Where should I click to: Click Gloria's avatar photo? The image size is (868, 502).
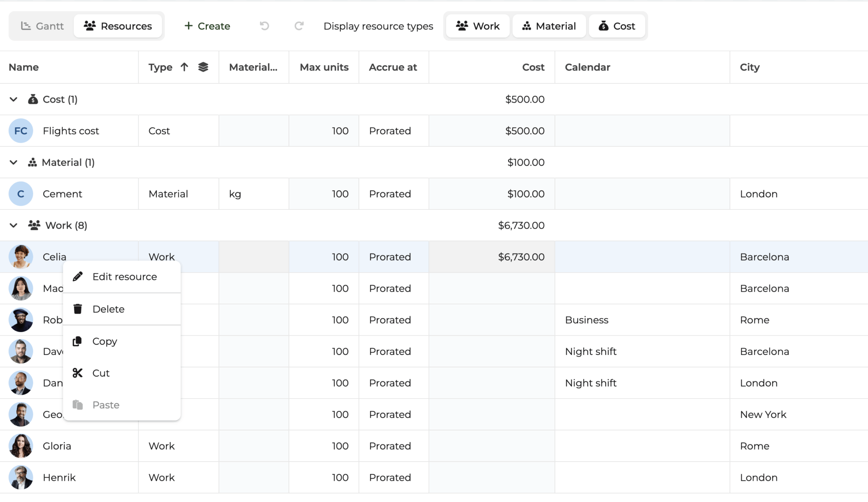pyautogui.click(x=21, y=446)
